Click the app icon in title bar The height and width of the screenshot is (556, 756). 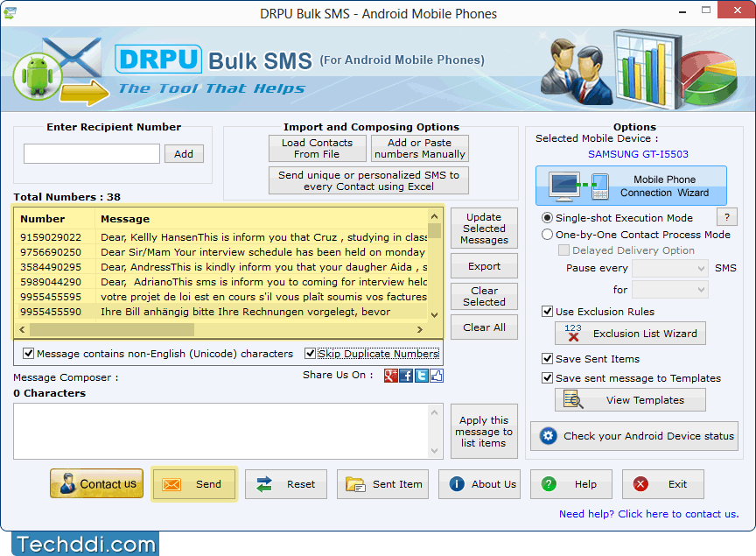pos(10,13)
